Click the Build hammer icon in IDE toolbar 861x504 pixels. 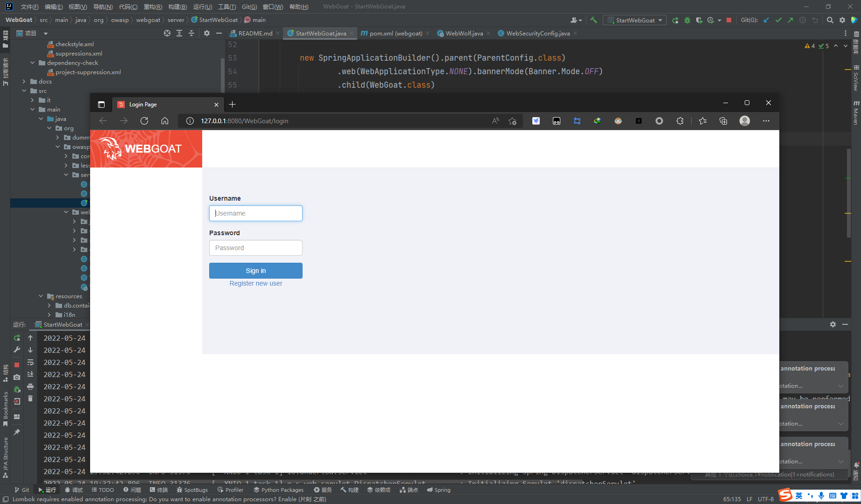click(x=593, y=20)
